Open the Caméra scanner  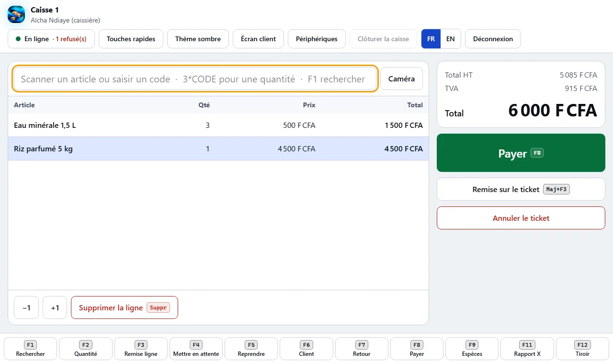[x=401, y=79]
